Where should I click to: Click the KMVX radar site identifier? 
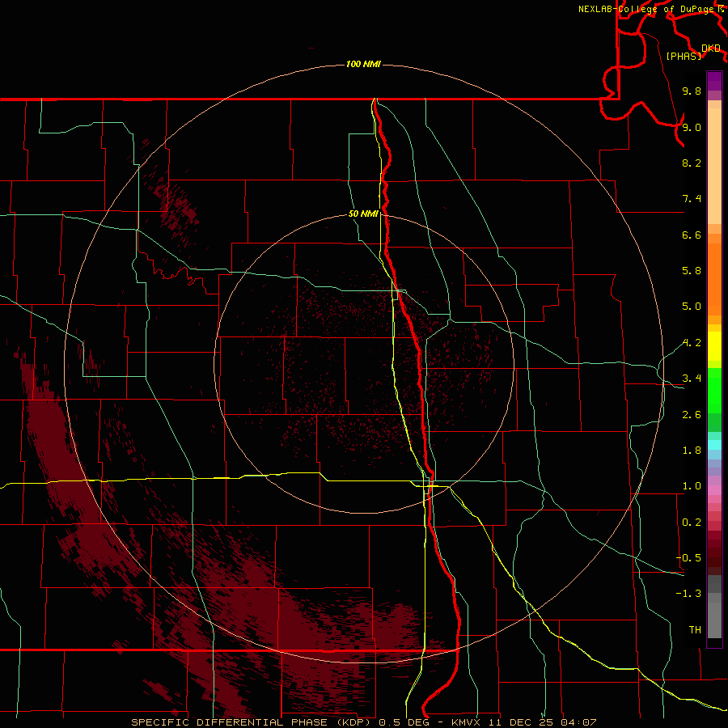[x=465, y=722]
